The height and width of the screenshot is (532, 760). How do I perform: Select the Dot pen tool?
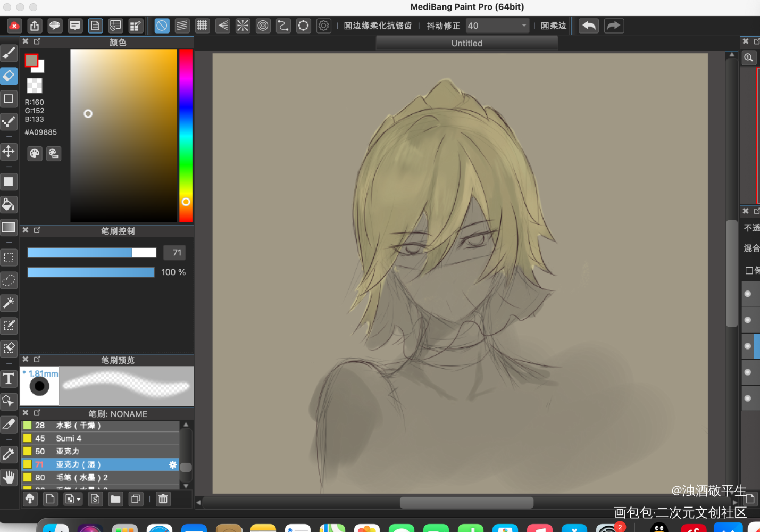pos(9,122)
